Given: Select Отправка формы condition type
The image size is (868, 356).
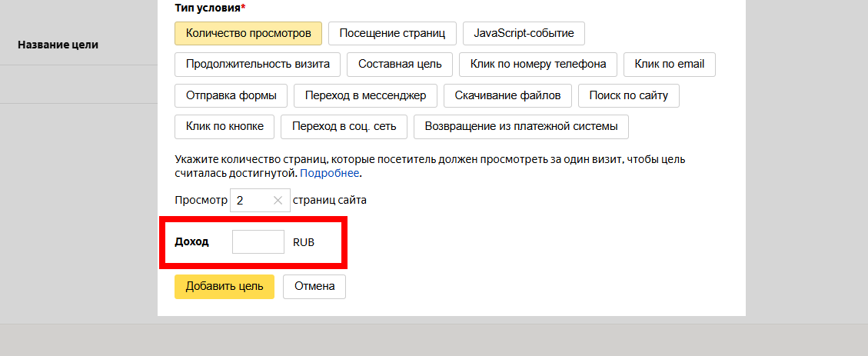Looking at the screenshot, I should tap(231, 96).
